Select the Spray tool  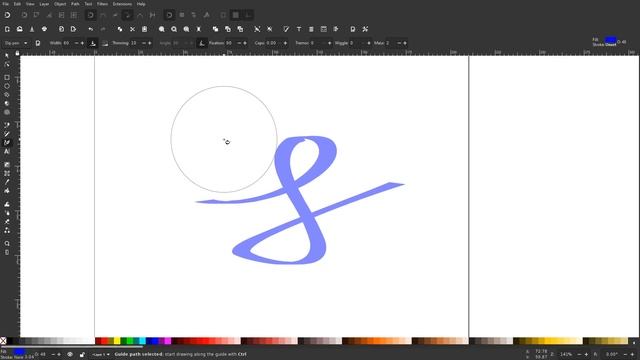point(7,213)
